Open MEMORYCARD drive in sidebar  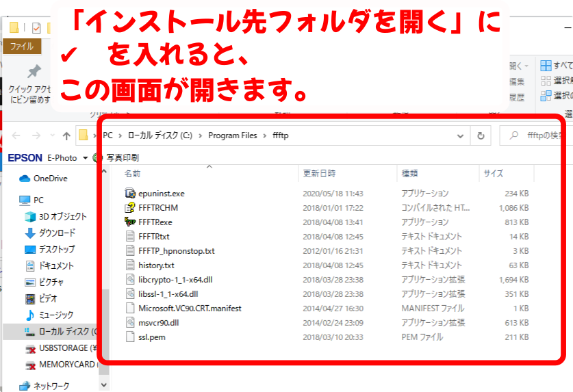click(62, 364)
